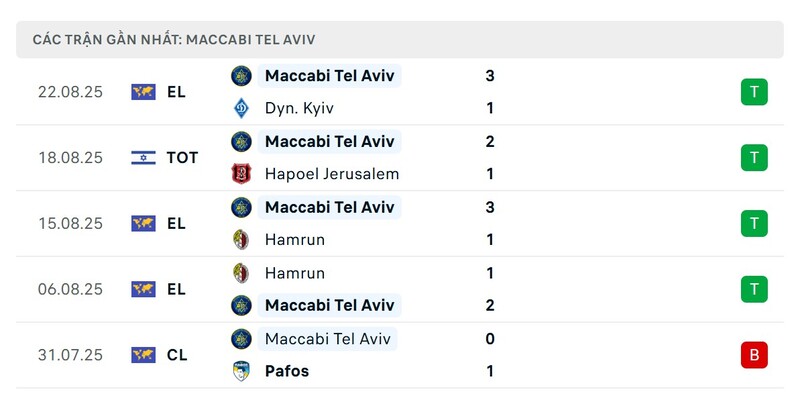The width and height of the screenshot is (800, 402).
Task: Click the competition flag beside CL
Action: coord(143,355)
